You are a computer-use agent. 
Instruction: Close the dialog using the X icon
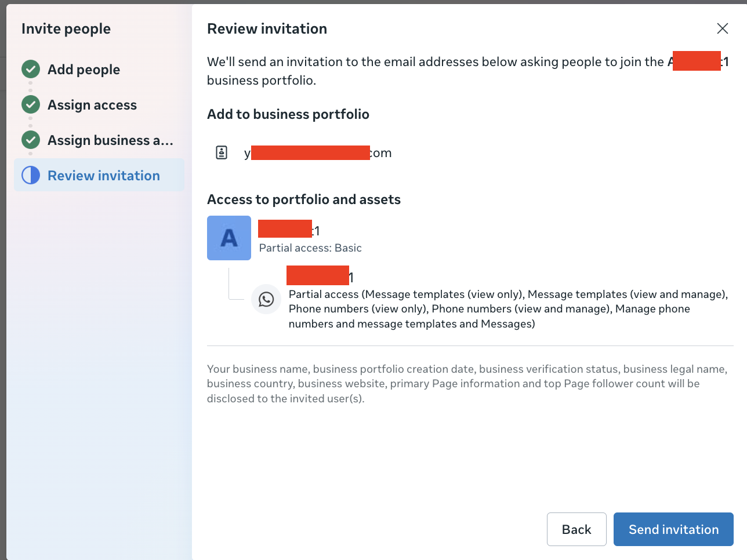(722, 28)
